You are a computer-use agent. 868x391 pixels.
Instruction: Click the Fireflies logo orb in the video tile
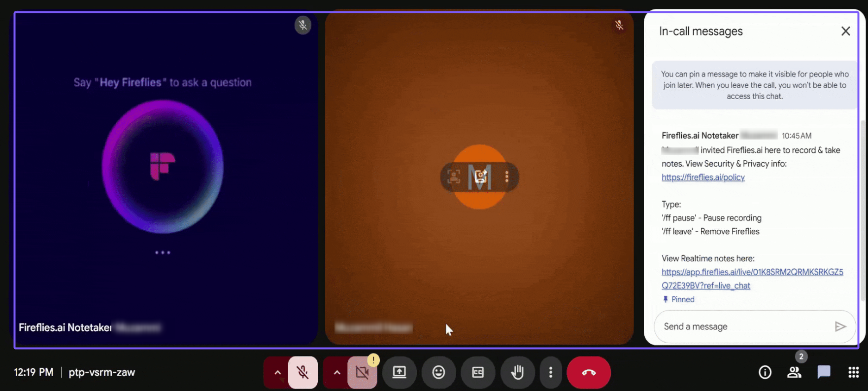coord(163,167)
